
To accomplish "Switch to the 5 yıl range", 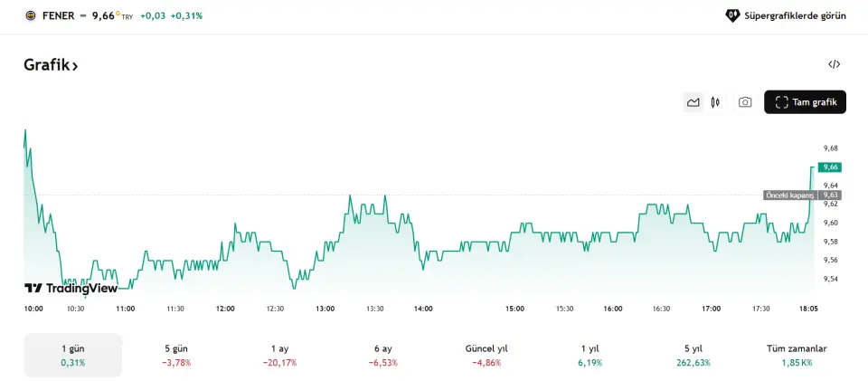I will coord(693,355).
